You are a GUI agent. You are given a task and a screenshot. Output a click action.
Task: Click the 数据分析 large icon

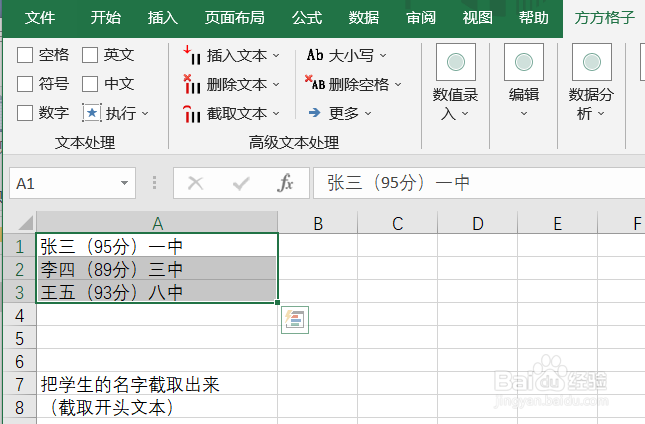coord(592,62)
